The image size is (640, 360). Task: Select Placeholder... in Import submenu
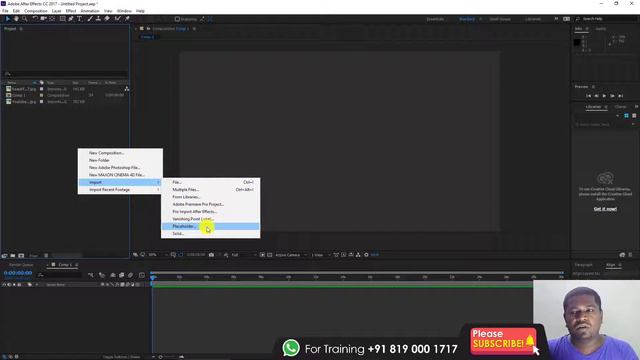coord(210,227)
